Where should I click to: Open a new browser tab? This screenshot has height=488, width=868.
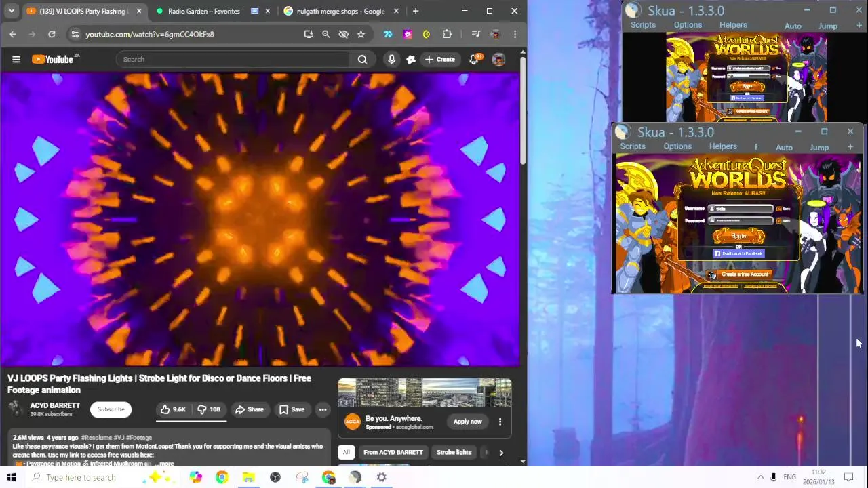[x=416, y=11]
